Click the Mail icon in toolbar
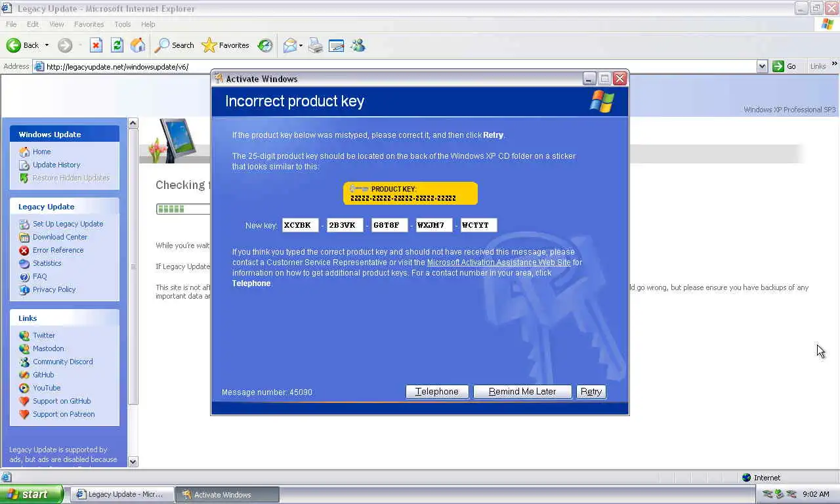 pyautogui.click(x=290, y=45)
